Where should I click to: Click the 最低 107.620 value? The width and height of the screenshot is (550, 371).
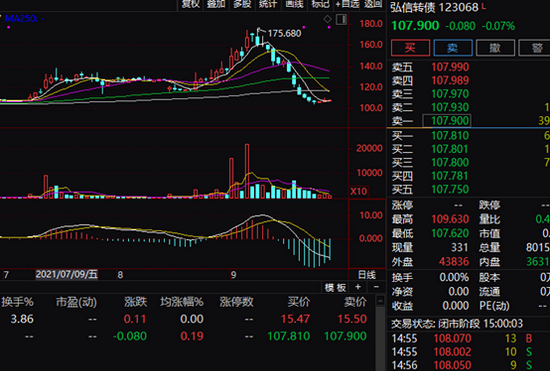click(450, 233)
